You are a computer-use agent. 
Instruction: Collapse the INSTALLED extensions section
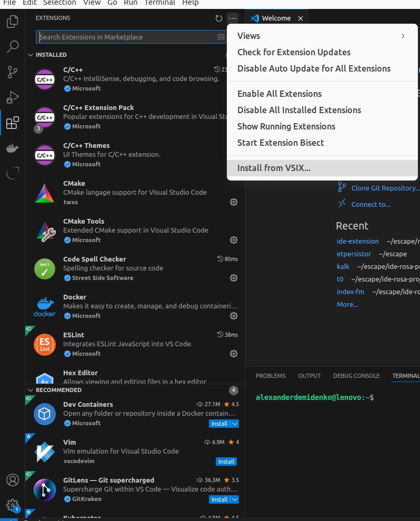click(x=31, y=55)
